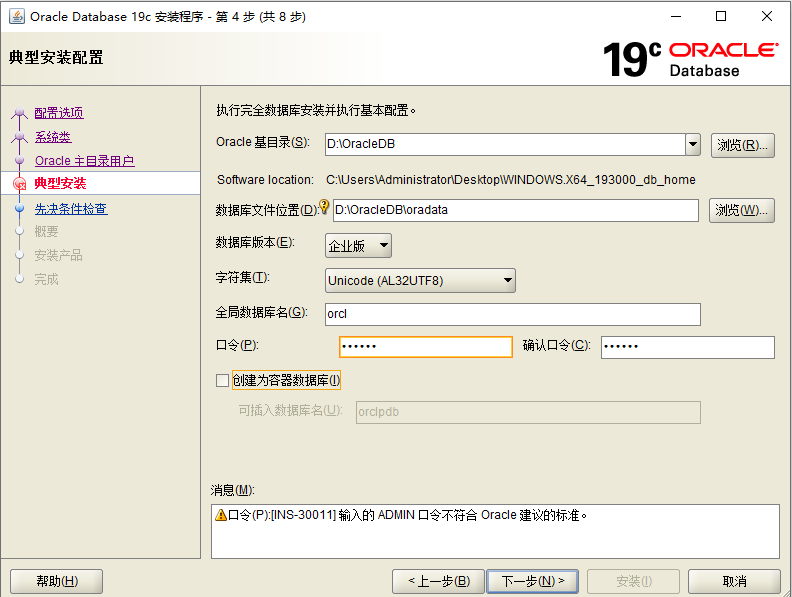
Task: Click the 配置选项 step node icon
Action: pyautogui.click(x=20, y=112)
